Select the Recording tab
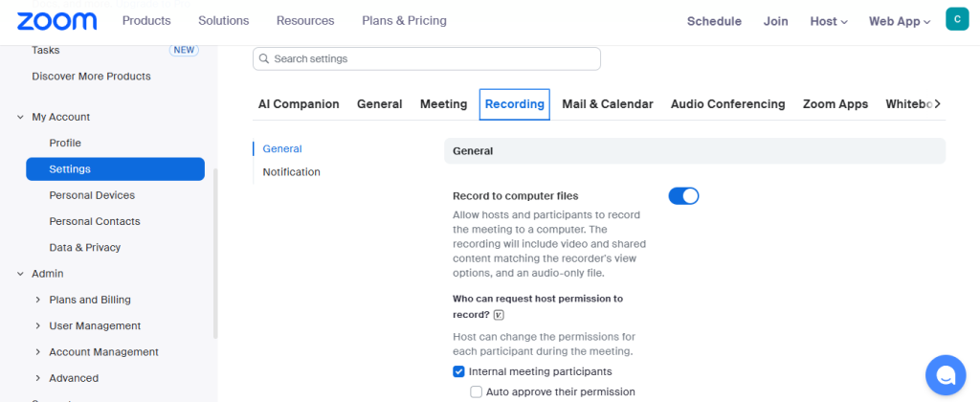This screenshot has width=980, height=402. point(514,104)
